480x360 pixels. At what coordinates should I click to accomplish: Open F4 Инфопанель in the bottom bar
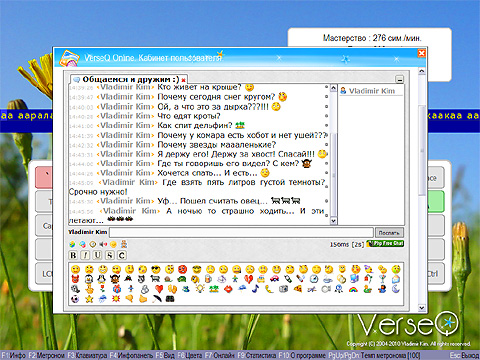[131, 355]
